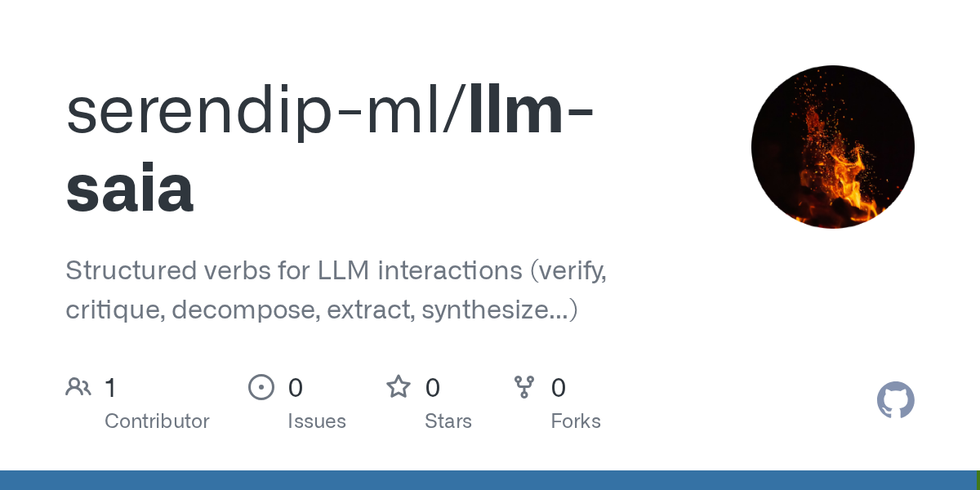Click the word saia in the title

coord(130,187)
